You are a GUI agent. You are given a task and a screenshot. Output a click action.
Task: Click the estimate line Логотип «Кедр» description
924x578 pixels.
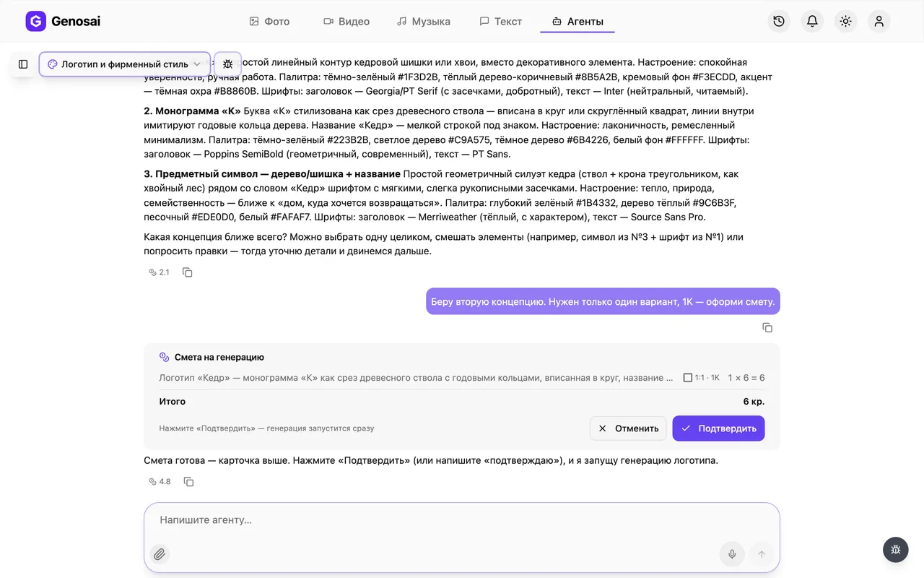(x=416, y=378)
